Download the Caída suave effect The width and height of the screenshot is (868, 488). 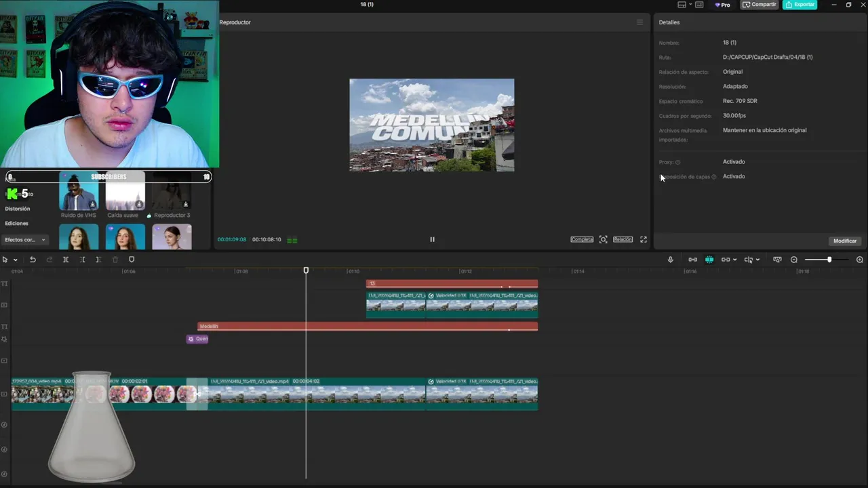click(x=139, y=204)
